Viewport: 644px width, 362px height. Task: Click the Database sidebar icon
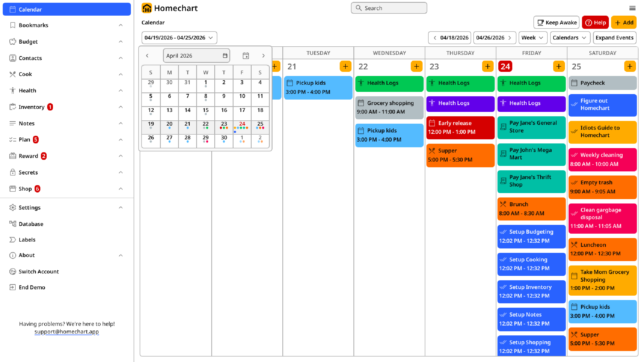[x=12, y=224]
